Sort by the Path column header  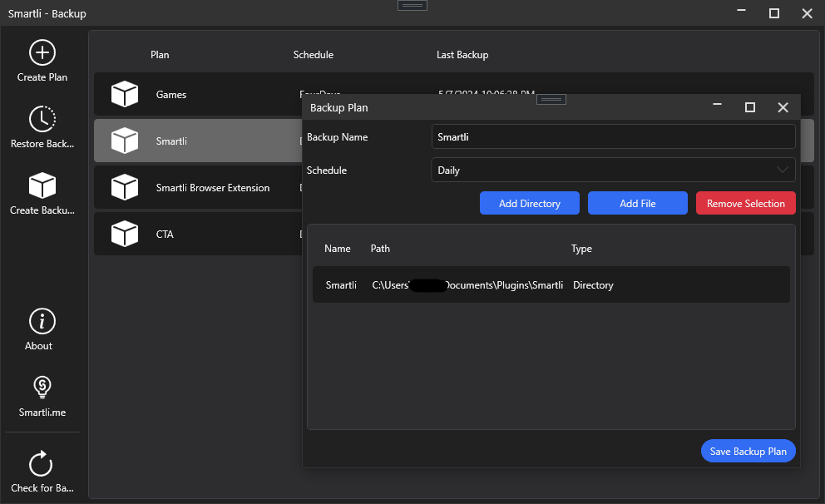click(380, 249)
